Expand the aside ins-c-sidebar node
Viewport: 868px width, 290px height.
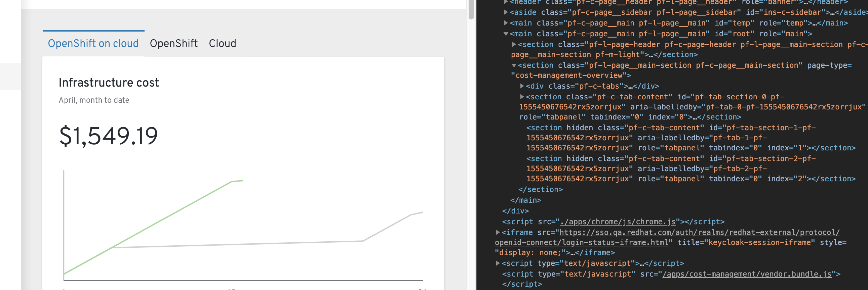[506, 12]
